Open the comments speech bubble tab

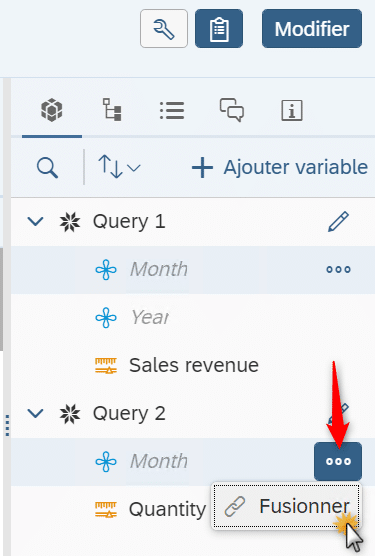click(232, 110)
